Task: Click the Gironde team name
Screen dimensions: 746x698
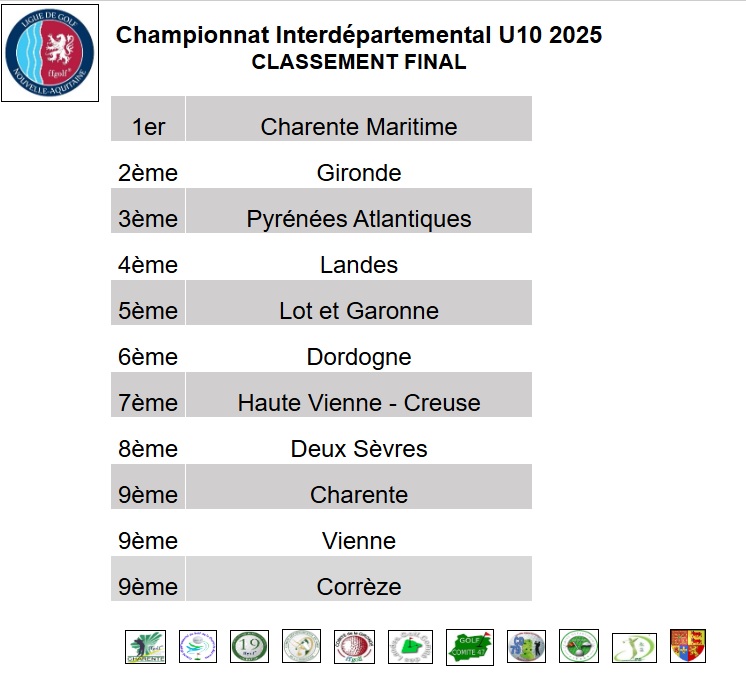Action: coord(359,173)
